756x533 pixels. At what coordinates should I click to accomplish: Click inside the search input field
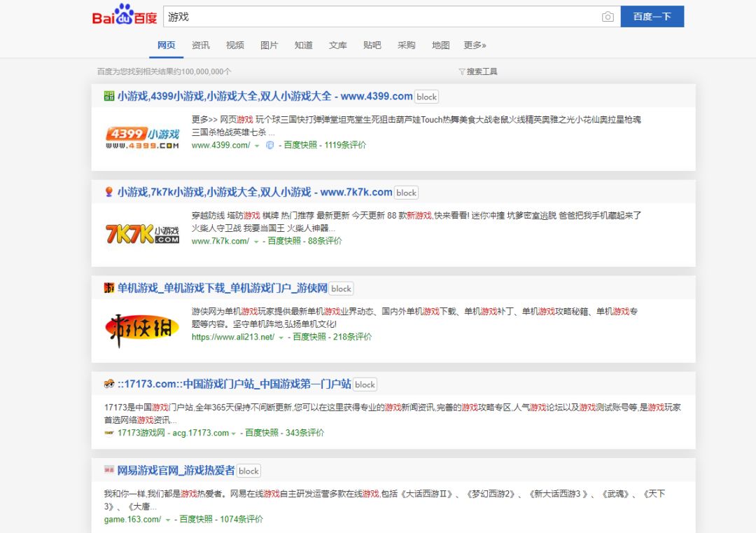tap(350, 17)
